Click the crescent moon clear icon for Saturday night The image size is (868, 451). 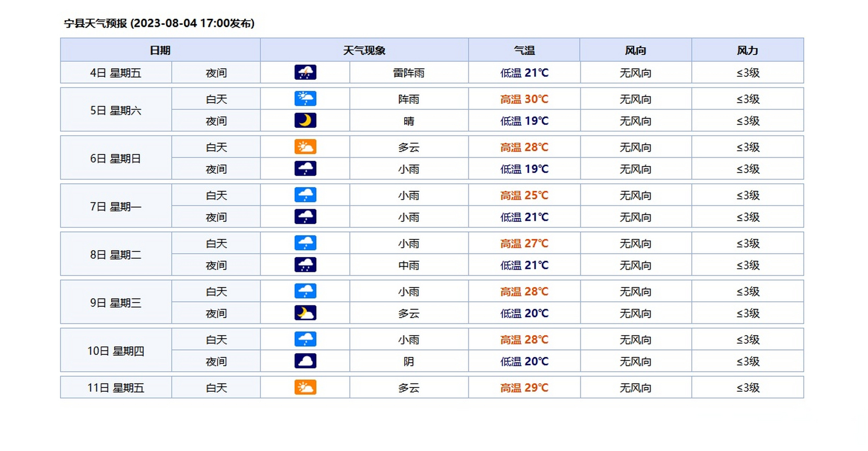coord(305,121)
